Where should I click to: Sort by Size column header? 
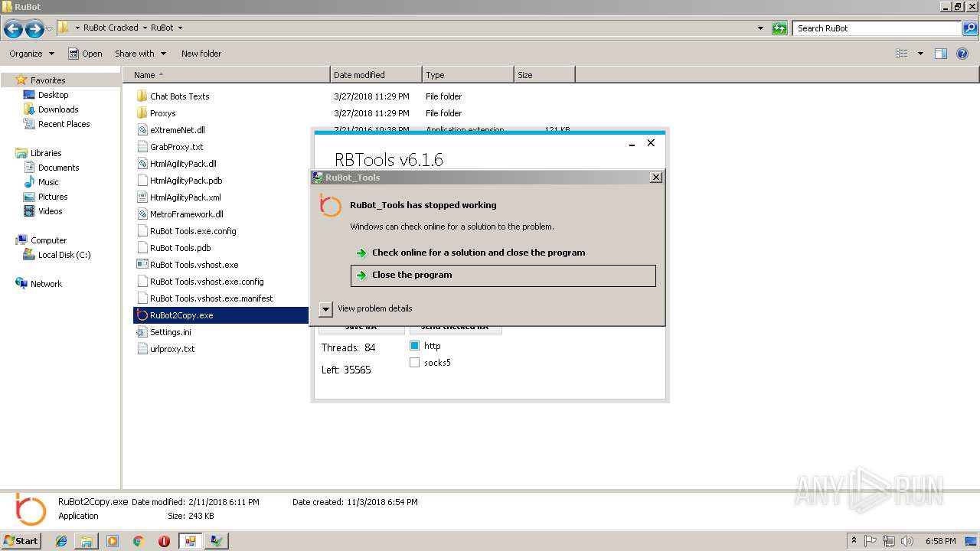pyautogui.click(x=544, y=75)
